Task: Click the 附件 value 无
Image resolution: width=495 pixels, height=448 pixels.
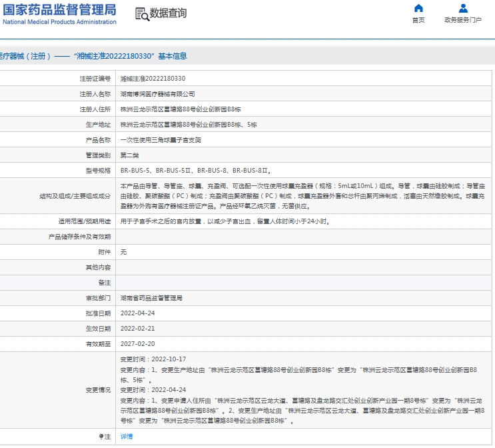Action: click(x=123, y=252)
